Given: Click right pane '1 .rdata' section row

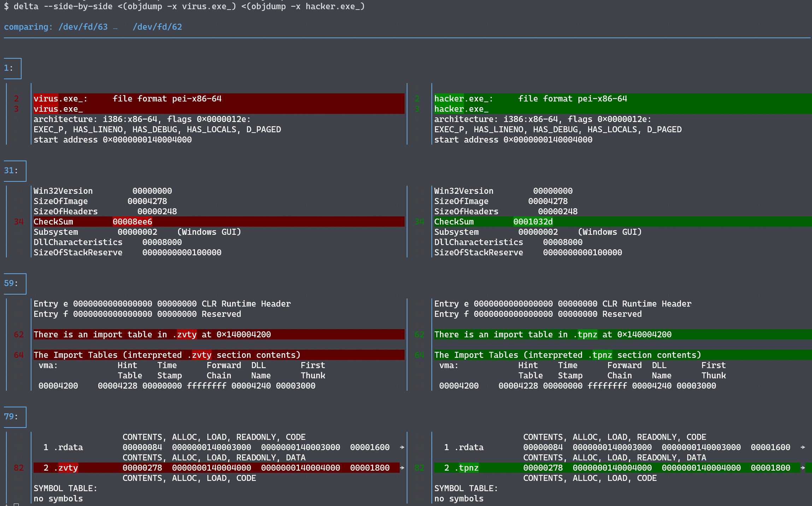Looking at the screenshot, I should pyautogui.click(x=617, y=447).
